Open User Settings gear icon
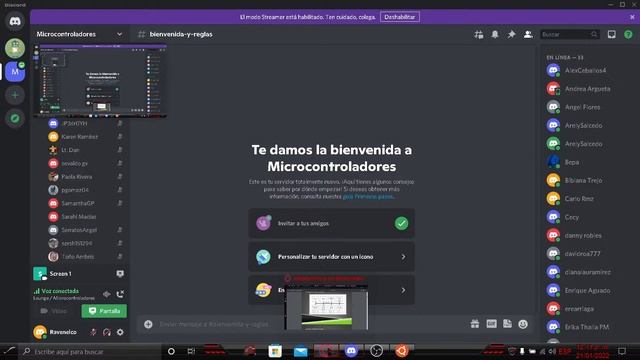The width and height of the screenshot is (640, 360). click(120, 332)
